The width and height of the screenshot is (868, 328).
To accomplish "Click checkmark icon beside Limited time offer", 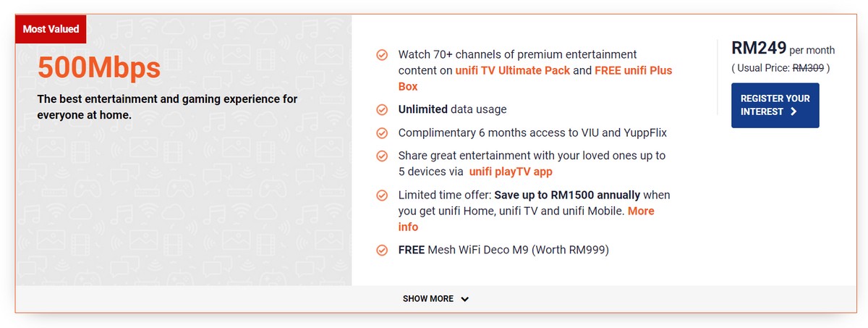I will [382, 195].
